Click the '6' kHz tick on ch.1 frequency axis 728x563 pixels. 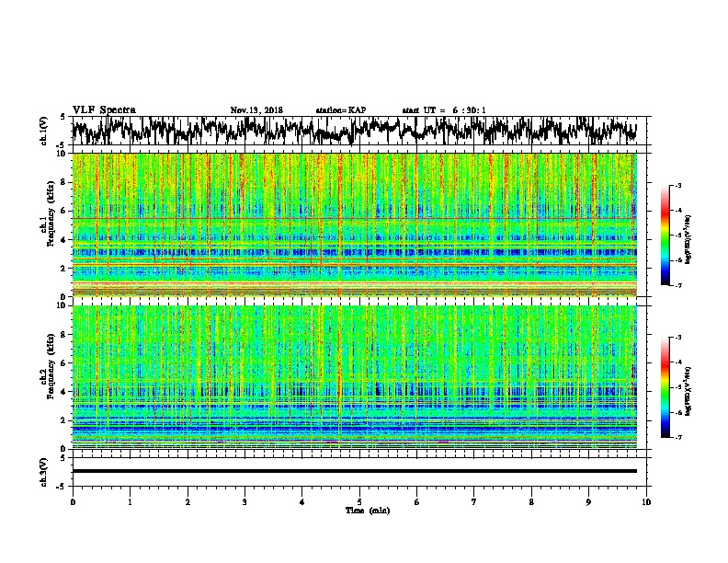(65, 211)
